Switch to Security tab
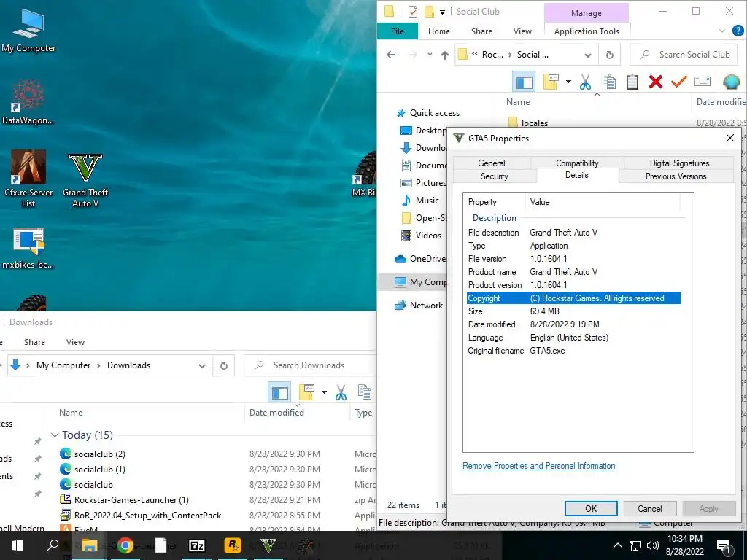Screen dimensions: 747x560 494,176
